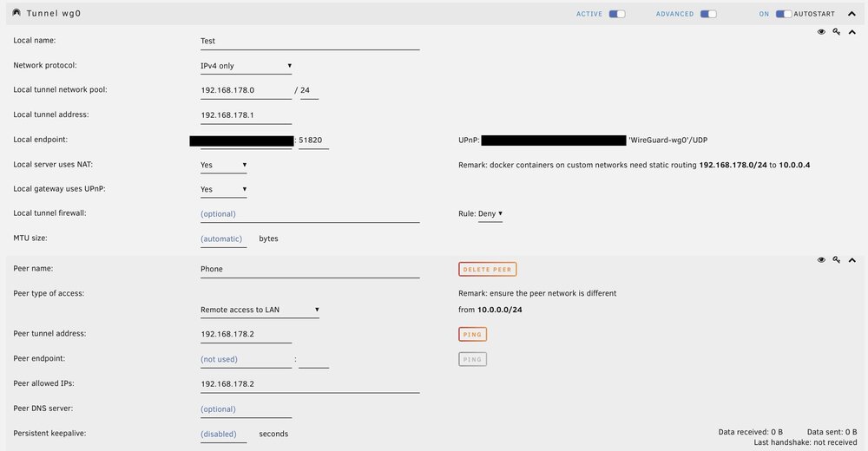
Task: Click the WireGuard logo beside Tunnel wg0
Action: click(16, 13)
